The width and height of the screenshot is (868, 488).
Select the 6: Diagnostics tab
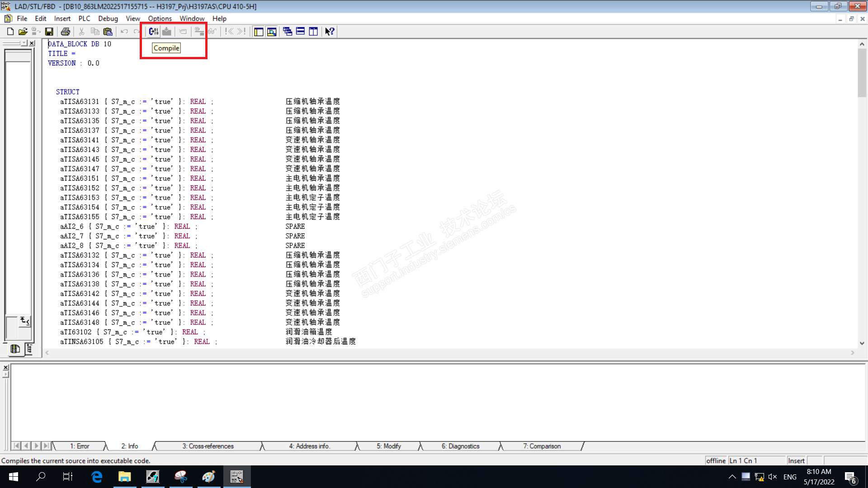(460, 446)
